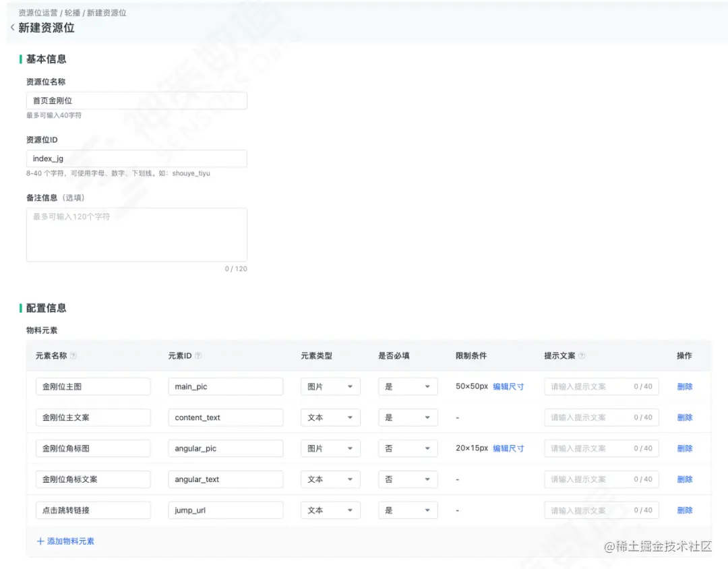Go back using the arrow beside 新建资源位
The image size is (728, 569).
pyautogui.click(x=13, y=28)
